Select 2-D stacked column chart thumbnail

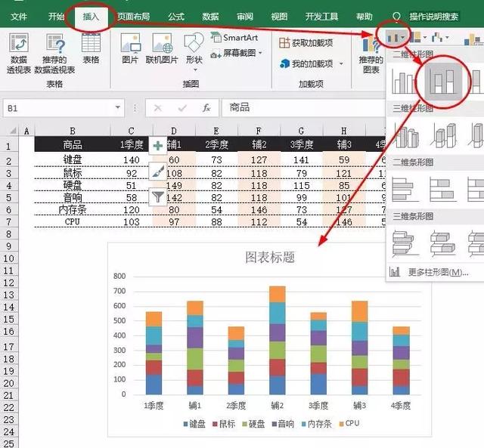pyautogui.click(x=443, y=82)
